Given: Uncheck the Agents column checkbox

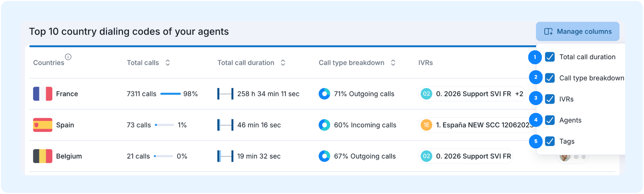Looking at the screenshot, I should tap(550, 120).
